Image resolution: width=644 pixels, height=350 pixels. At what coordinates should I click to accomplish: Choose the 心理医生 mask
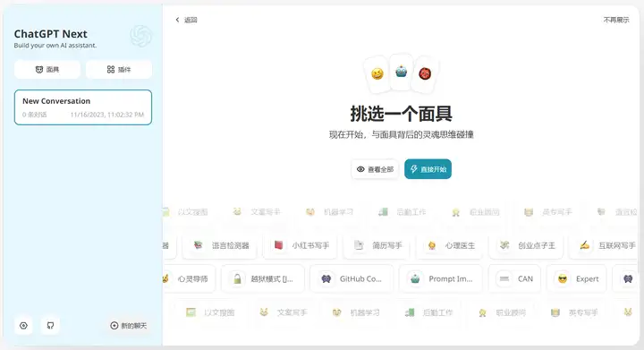click(x=450, y=245)
